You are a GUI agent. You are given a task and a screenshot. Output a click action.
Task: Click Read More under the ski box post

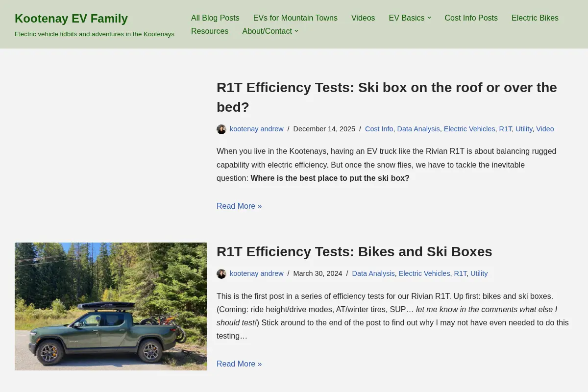(239, 206)
